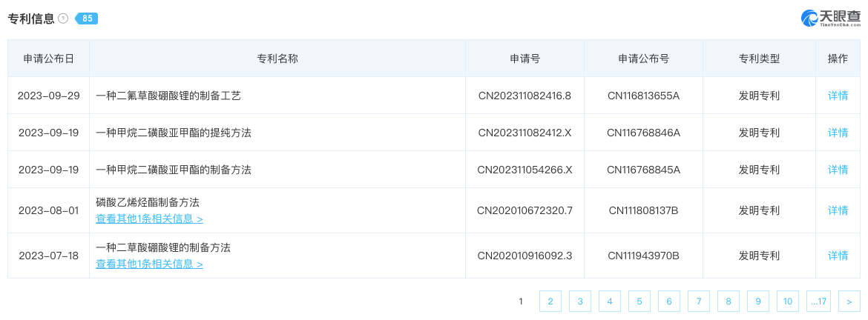Go to page 5
This screenshot has width=868, height=320.
(x=639, y=301)
